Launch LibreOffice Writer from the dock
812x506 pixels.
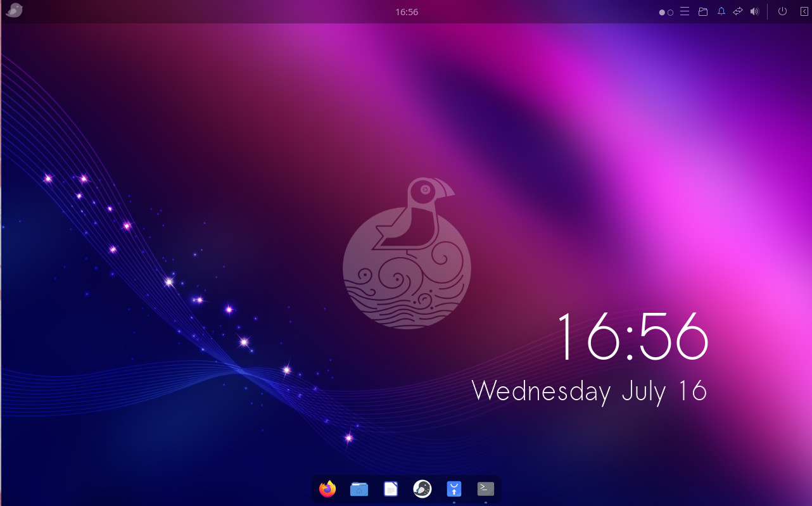click(391, 489)
